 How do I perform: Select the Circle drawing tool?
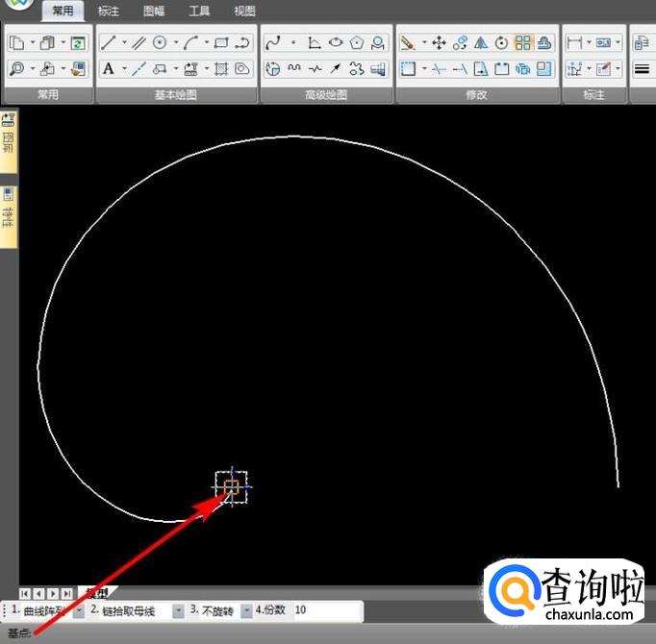(x=160, y=42)
